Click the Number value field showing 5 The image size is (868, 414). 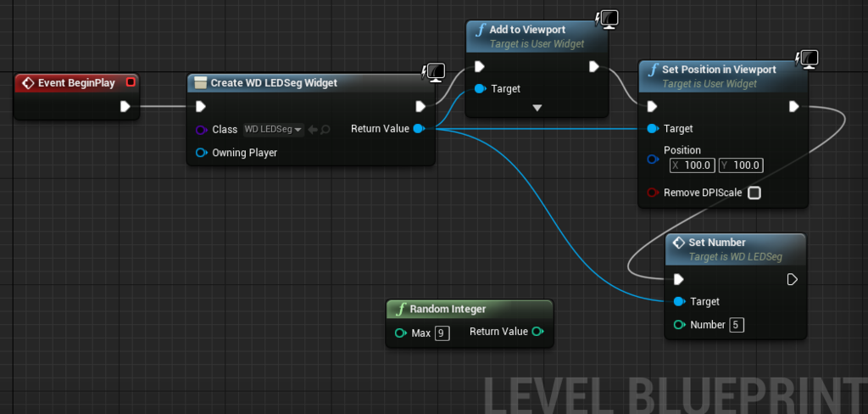click(x=737, y=325)
